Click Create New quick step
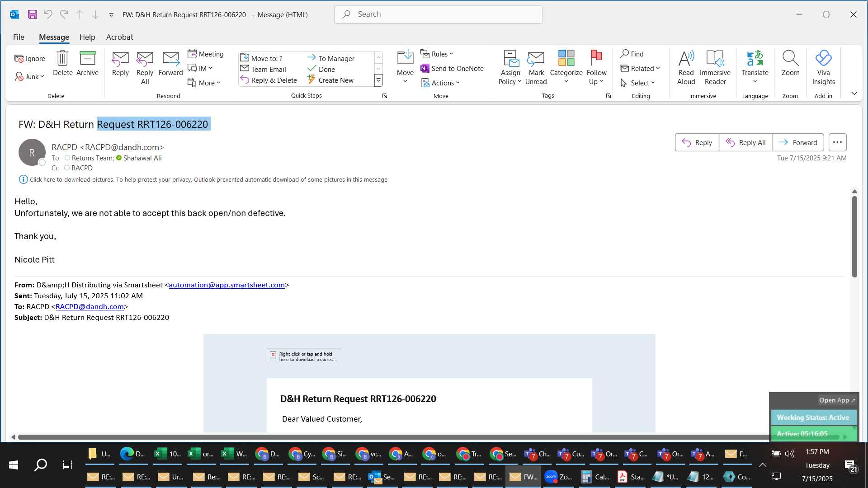 tap(330, 80)
